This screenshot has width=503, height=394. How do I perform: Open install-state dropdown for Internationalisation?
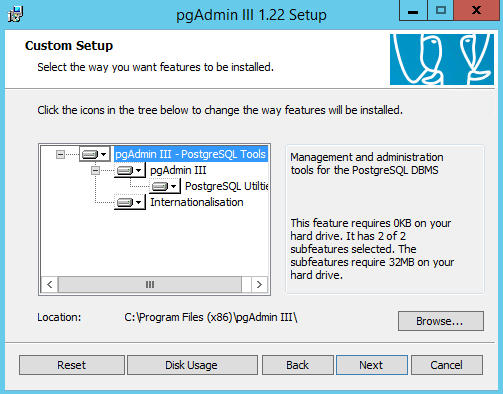[130, 202]
